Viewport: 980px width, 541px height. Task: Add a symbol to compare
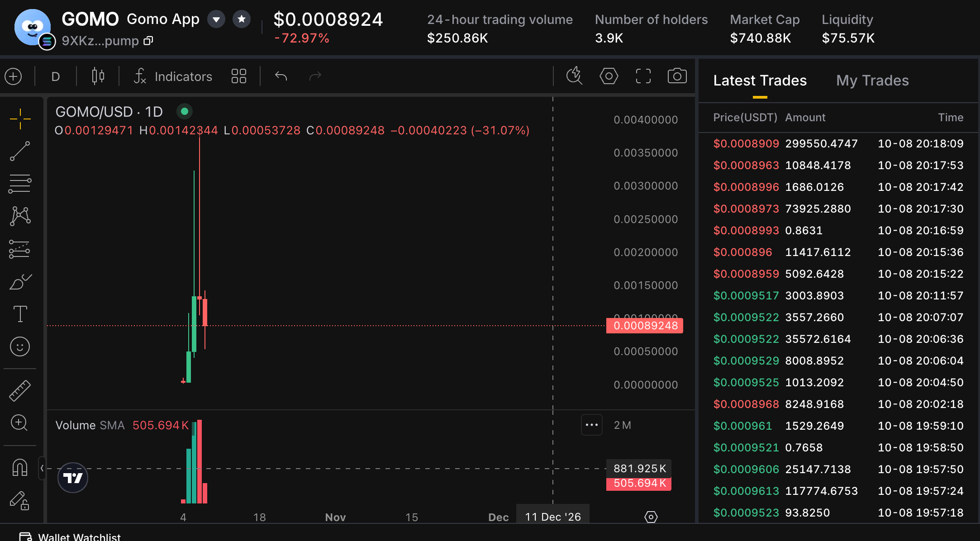click(14, 76)
